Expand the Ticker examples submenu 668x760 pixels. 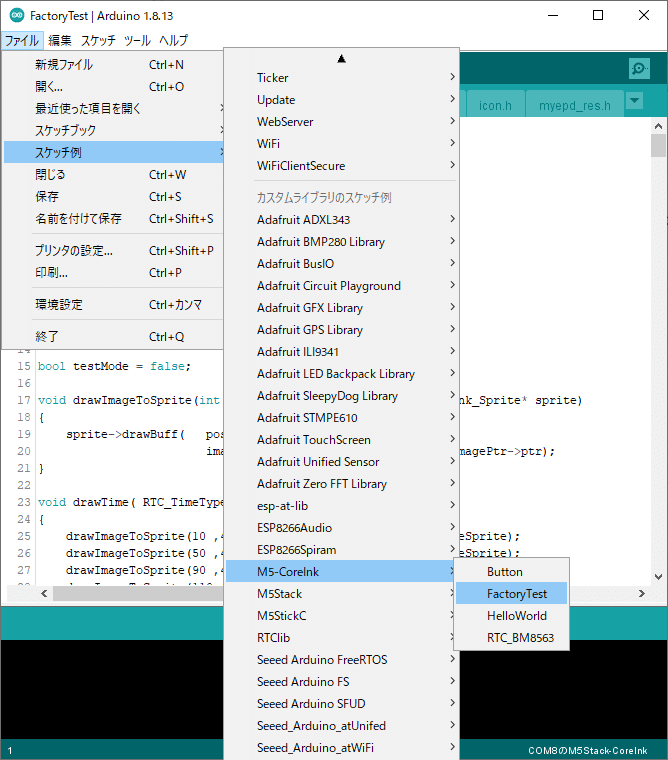click(x=341, y=78)
